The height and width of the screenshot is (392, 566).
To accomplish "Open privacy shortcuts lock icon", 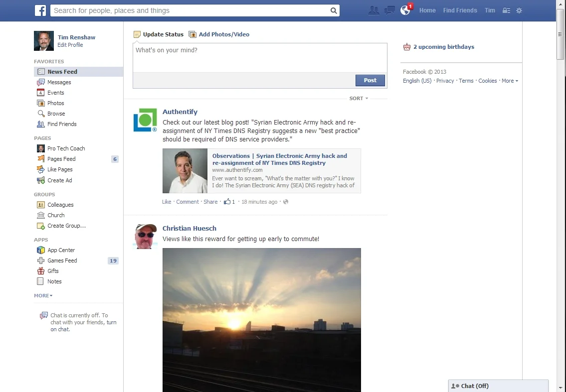I will pyautogui.click(x=506, y=10).
